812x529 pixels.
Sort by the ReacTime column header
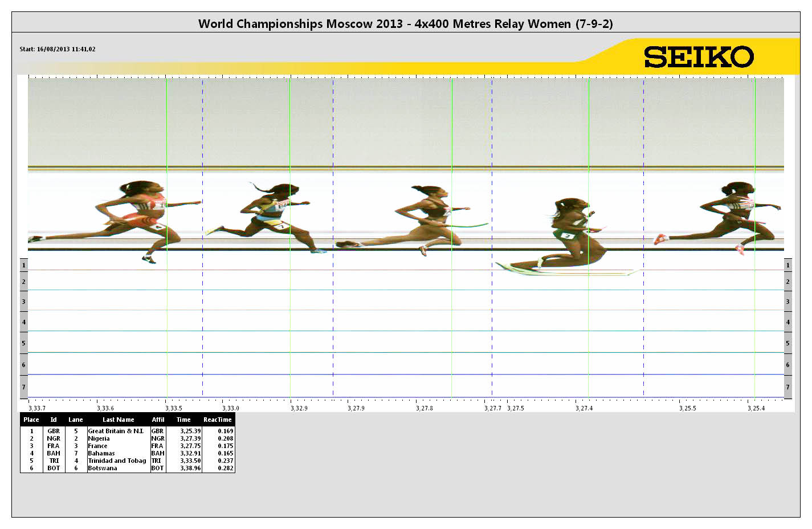click(x=218, y=420)
